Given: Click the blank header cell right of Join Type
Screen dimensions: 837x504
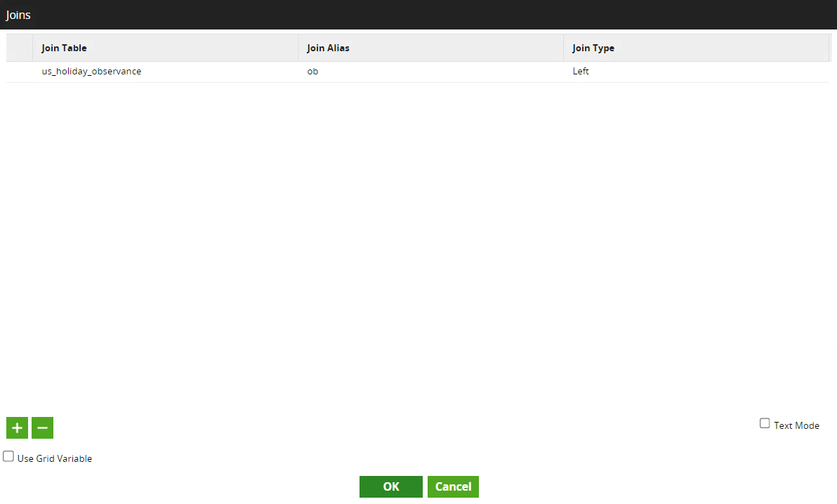Looking at the screenshot, I should click(x=831, y=48).
